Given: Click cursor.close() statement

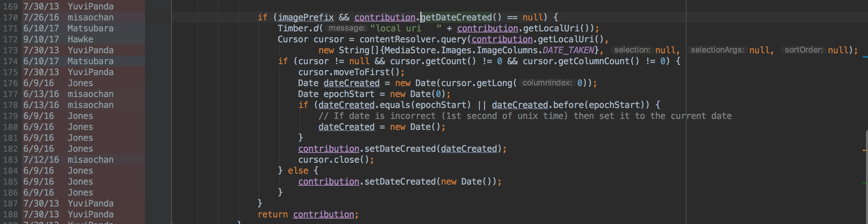Looking at the screenshot, I should click(x=336, y=159).
